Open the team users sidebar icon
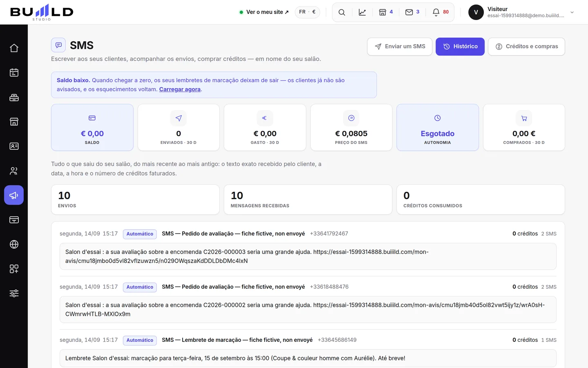 [x=14, y=171]
